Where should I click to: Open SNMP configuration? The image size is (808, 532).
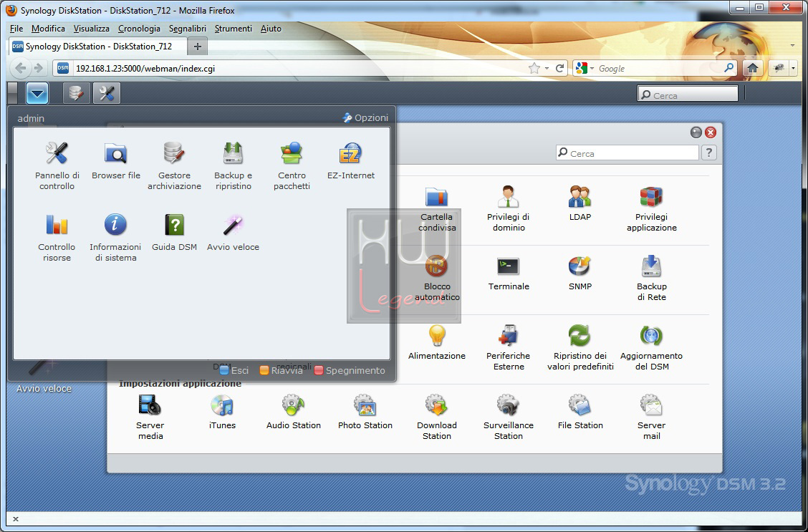(x=579, y=273)
